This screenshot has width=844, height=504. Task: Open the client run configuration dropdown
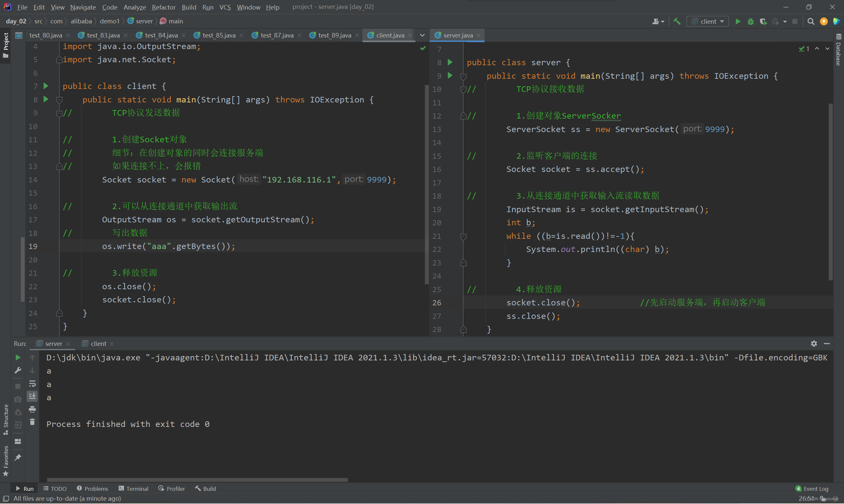coord(708,21)
